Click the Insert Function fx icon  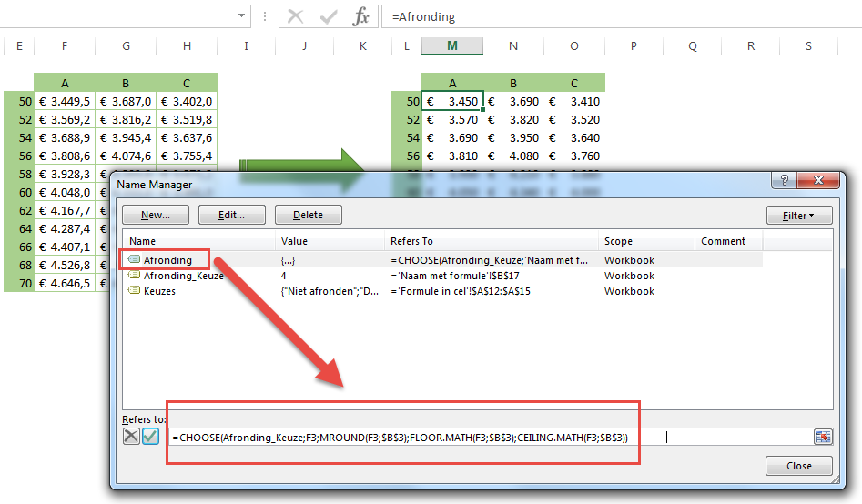pos(361,16)
